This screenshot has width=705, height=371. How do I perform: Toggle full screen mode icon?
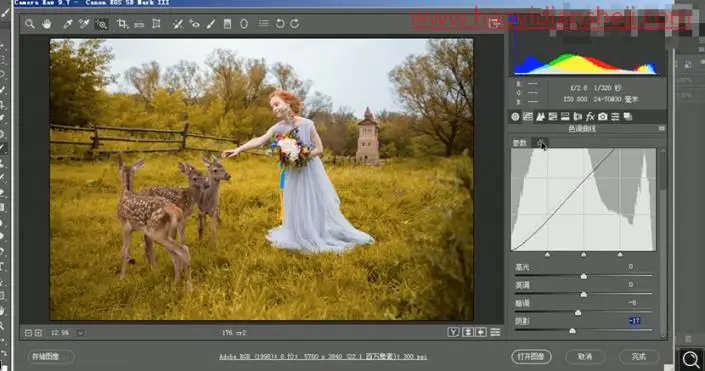pyautogui.click(x=494, y=24)
